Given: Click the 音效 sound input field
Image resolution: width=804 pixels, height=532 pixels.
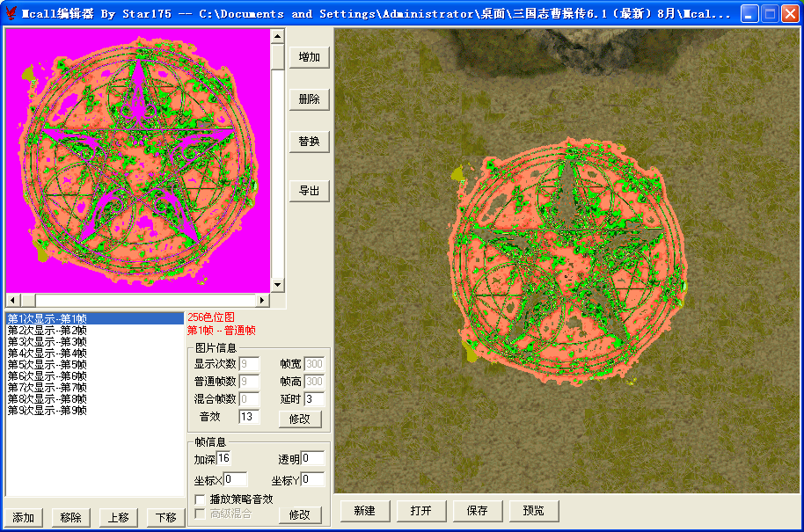Looking at the screenshot, I should click(249, 417).
